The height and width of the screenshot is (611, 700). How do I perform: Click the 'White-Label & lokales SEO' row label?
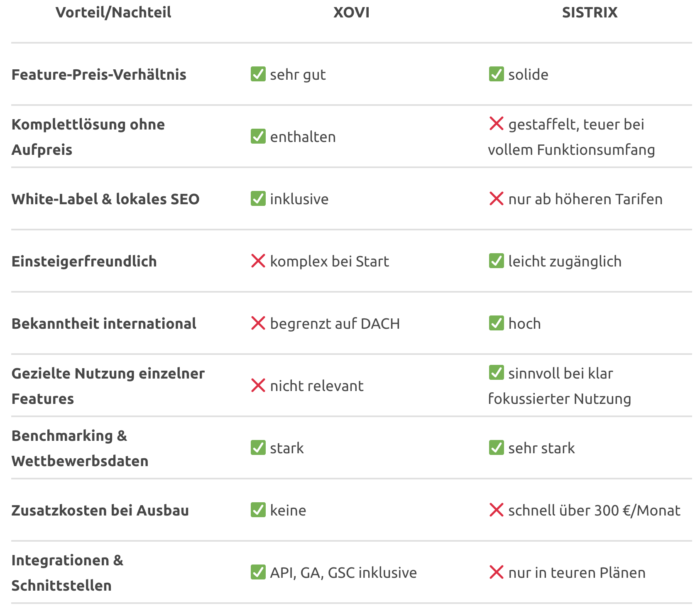pos(105,199)
